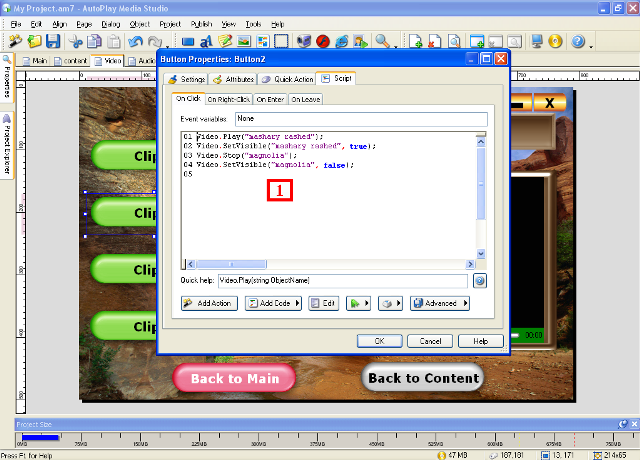This screenshot has height=460, width=640.
Task: Switch to the Quick Action tab
Action: tap(288, 79)
